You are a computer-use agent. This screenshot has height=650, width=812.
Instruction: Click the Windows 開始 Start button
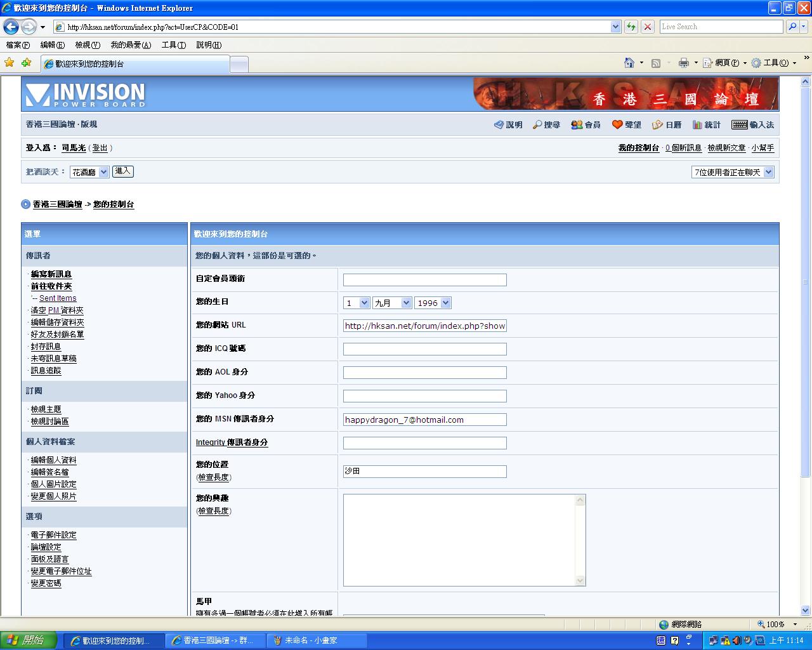pyautogui.click(x=29, y=640)
